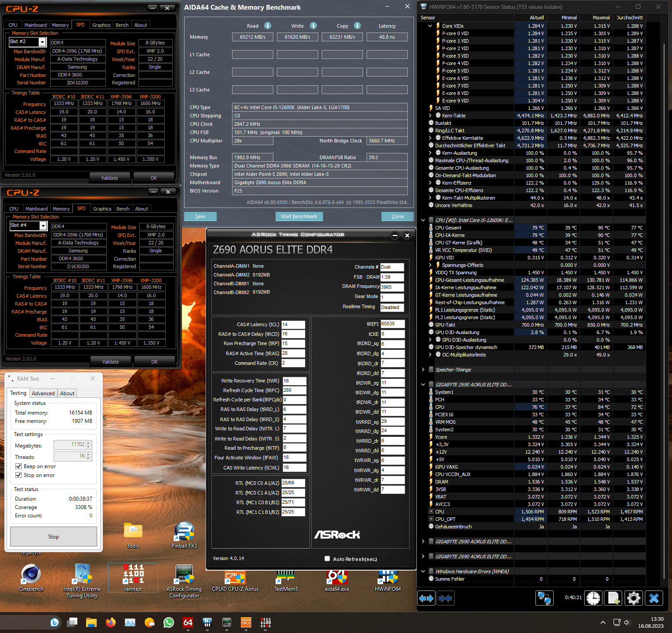Stop the running RAM Test

tap(54, 536)
